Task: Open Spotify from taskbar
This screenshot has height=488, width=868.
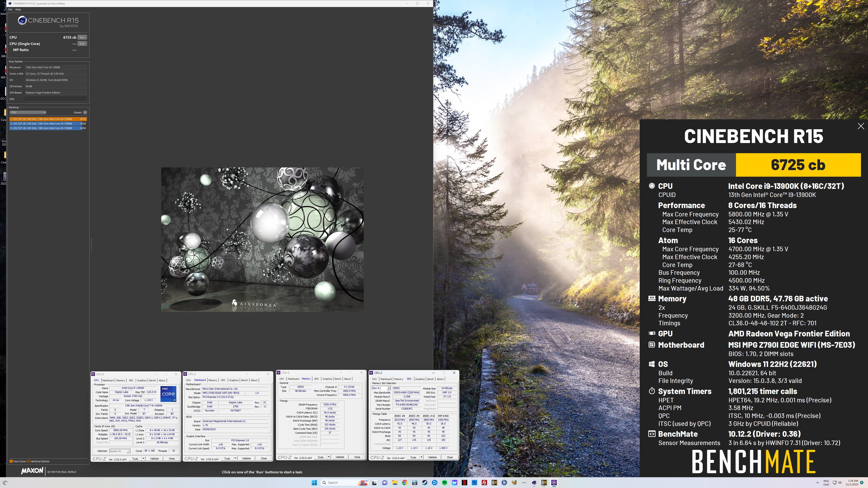Action: [x=444, y=483]
